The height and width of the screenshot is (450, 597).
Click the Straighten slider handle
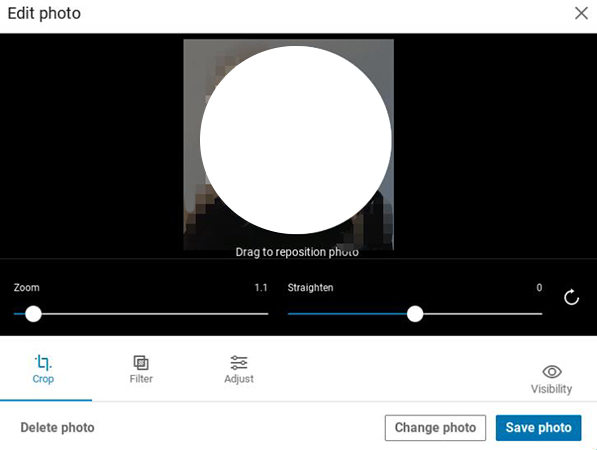tap(415, 314)
